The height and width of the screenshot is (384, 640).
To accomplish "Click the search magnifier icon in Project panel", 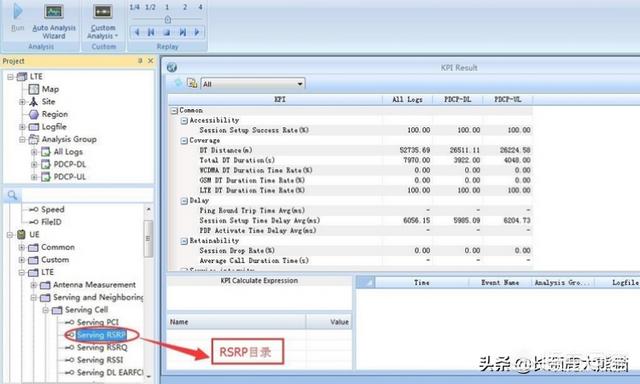I will click(x=12, y=195).
